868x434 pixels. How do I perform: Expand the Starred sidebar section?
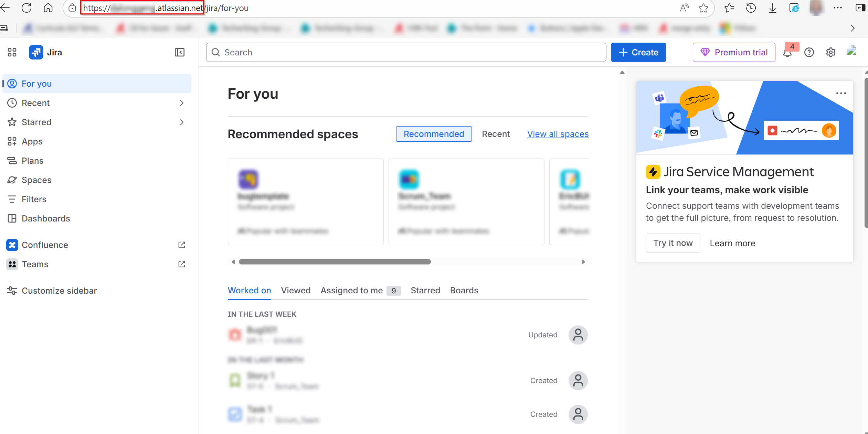click(x=182, y=122)
